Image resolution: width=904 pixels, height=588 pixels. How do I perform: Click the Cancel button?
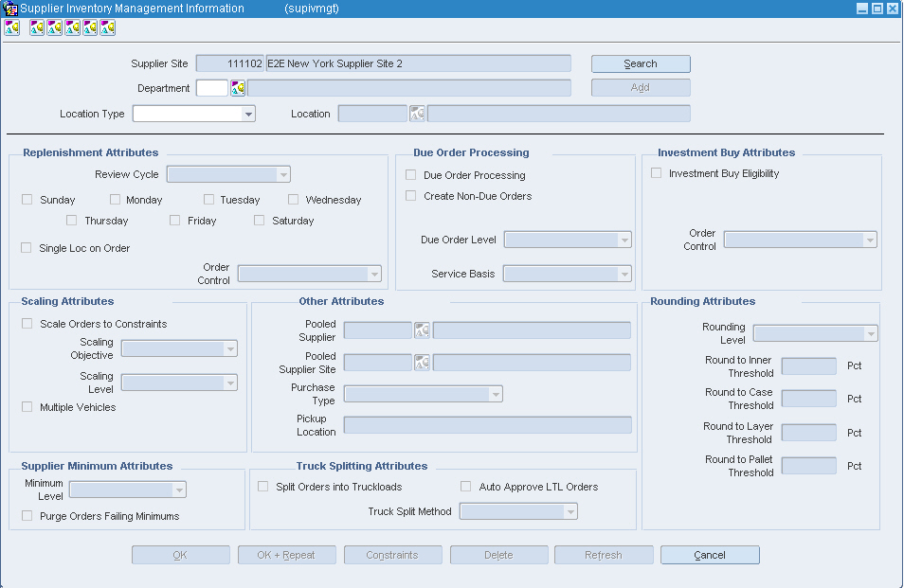[x=710, y=555]
